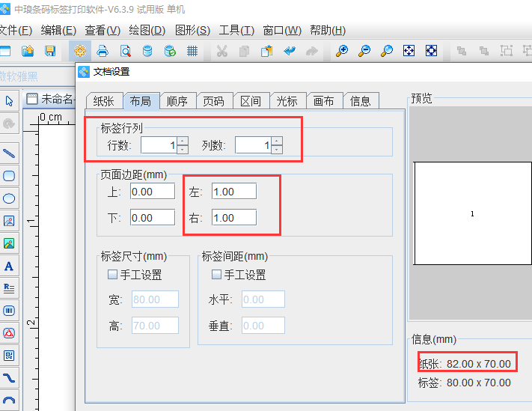Screen dimensions: 532x411
Task: Select the 未命名 document tab
Action: 50,99
